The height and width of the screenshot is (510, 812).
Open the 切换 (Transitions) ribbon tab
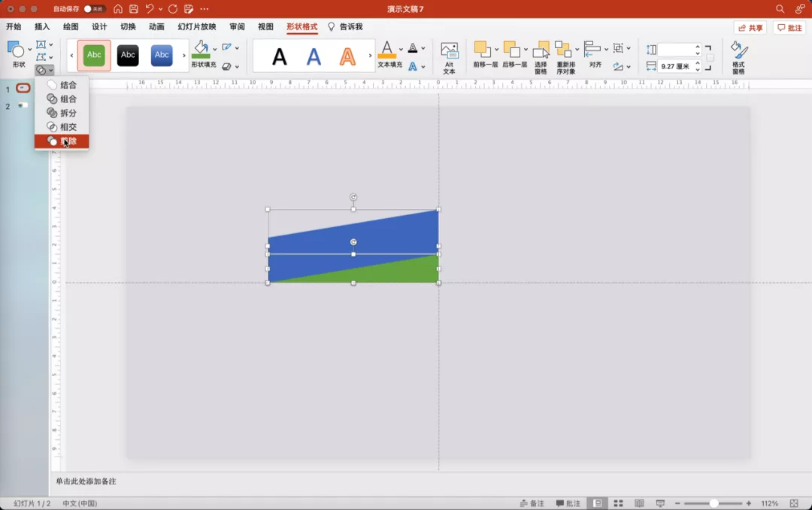[x=128, y=27]
